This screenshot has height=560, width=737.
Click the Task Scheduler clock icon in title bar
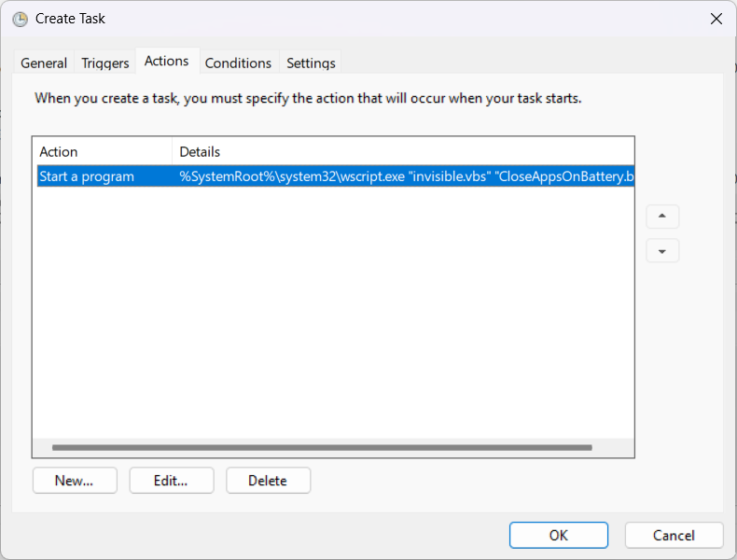coord(20,19)
